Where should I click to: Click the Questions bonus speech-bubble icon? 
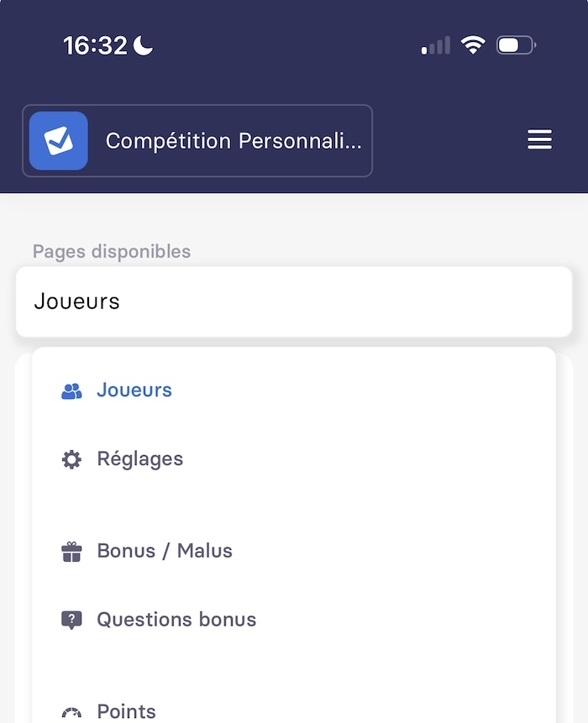tap(71, 621)
